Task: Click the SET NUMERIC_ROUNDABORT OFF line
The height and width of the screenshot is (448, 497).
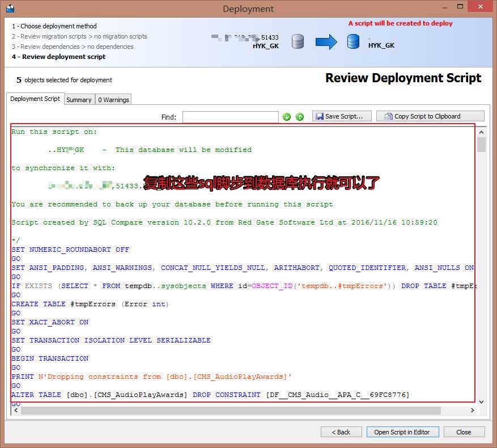Action: (70, 250)
